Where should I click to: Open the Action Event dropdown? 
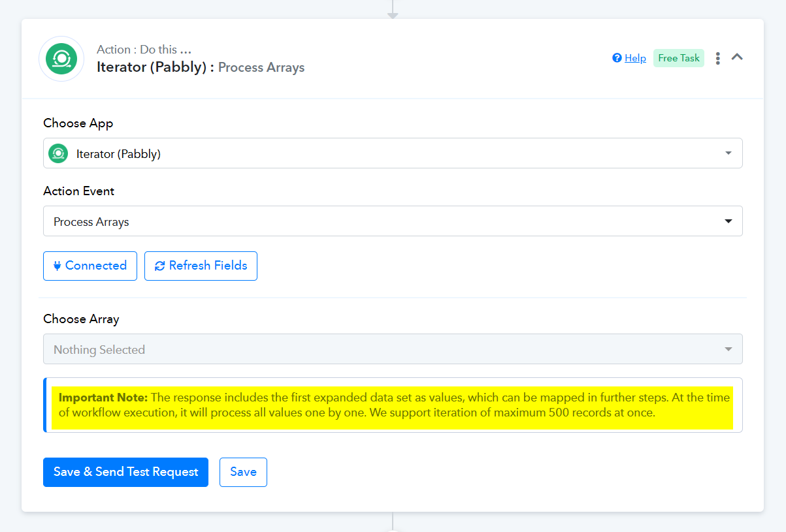coord(393,221)
